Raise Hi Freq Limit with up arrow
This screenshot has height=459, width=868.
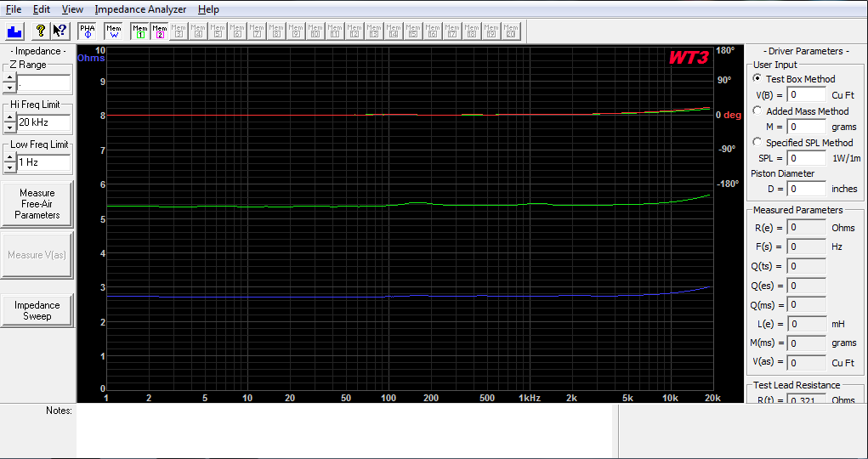[x=9, y=118]
